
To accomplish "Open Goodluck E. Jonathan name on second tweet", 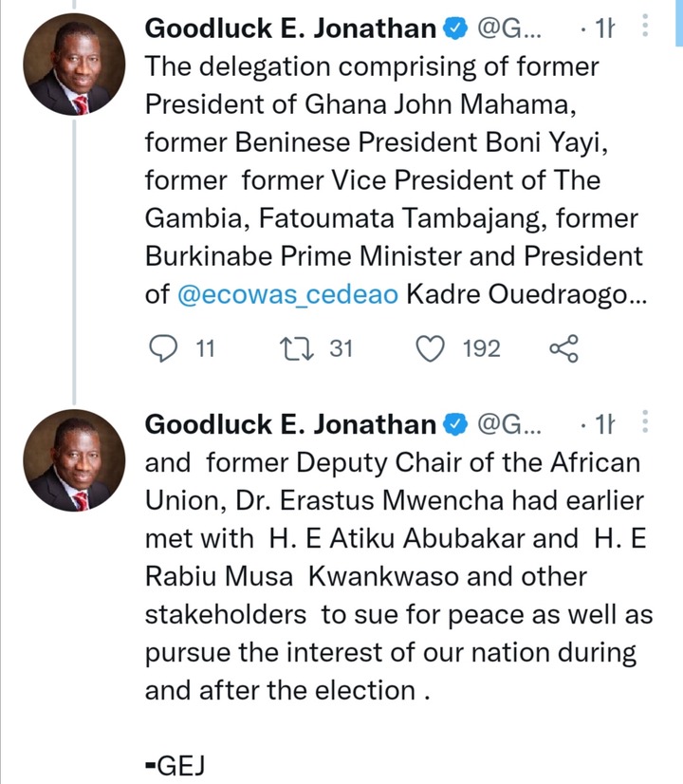I will (290, 424).
